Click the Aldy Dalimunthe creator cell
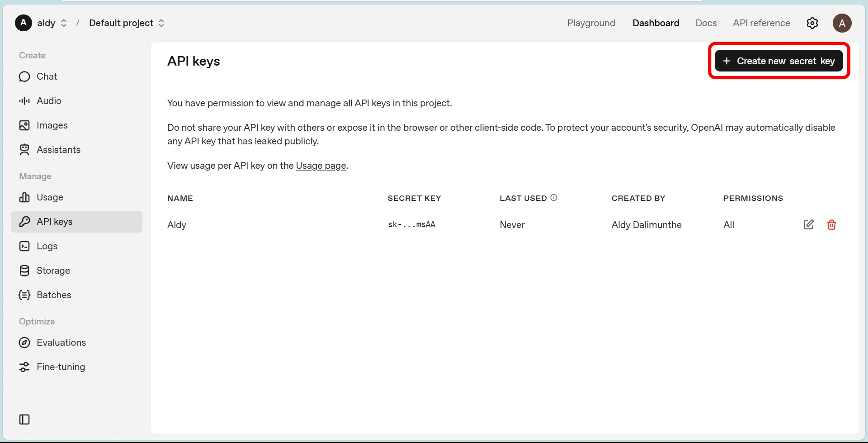The width and height of the screenshot is (868, 443). click(x=646, y=225)
